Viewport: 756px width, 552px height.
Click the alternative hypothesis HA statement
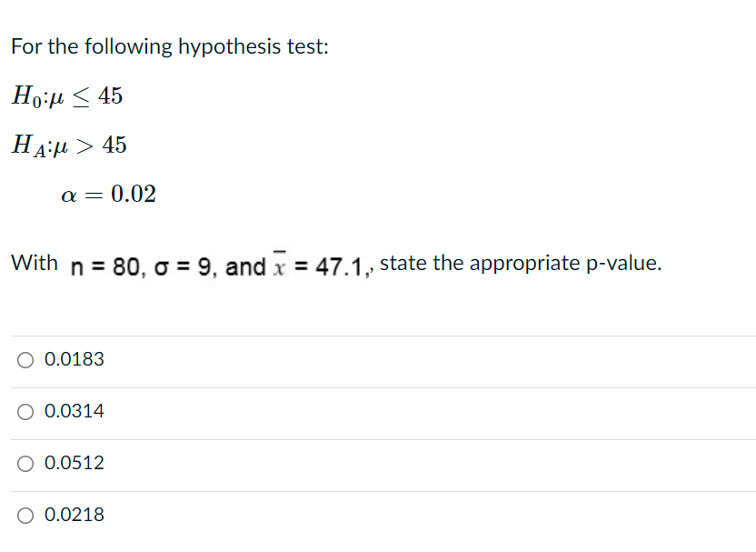click(x=69, y=144)
